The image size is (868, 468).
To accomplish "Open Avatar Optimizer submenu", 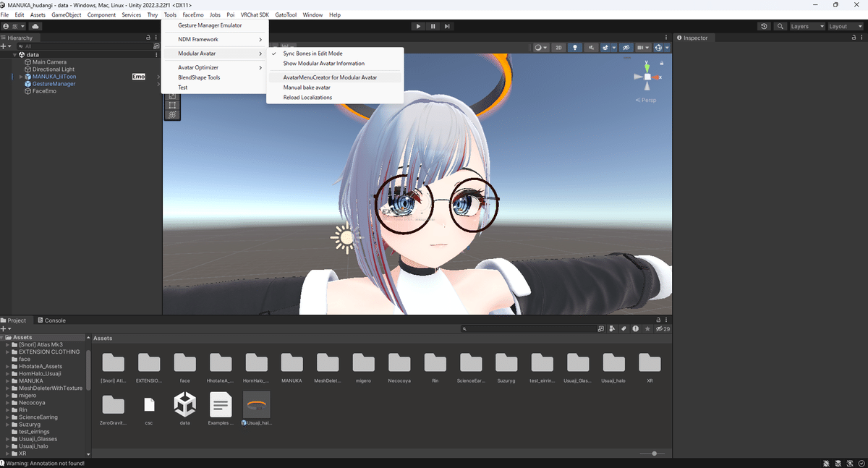I will tap(215, 67).
